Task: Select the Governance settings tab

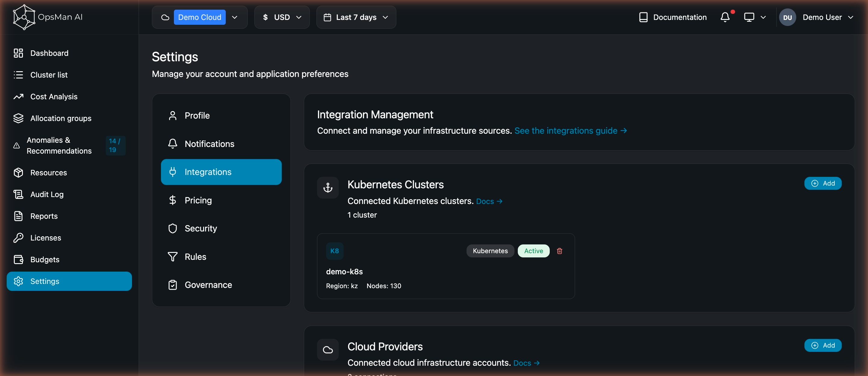Action: pyautogui.click(x=221, y=285)
